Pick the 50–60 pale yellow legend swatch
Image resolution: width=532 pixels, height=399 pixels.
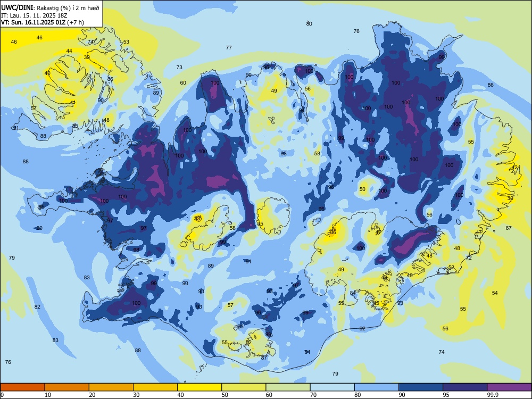tap(244, 387)
